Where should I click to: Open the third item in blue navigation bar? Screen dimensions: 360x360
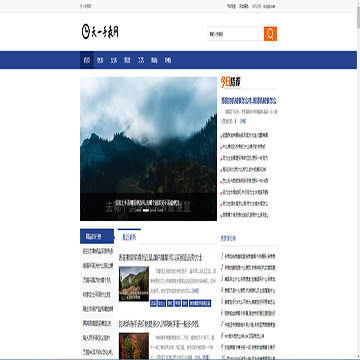click(114, 60)
